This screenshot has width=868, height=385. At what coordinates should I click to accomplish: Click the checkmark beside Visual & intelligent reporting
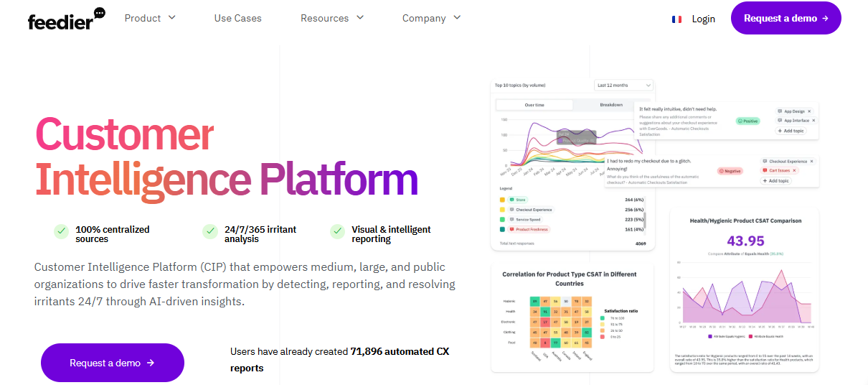(337, 231)
